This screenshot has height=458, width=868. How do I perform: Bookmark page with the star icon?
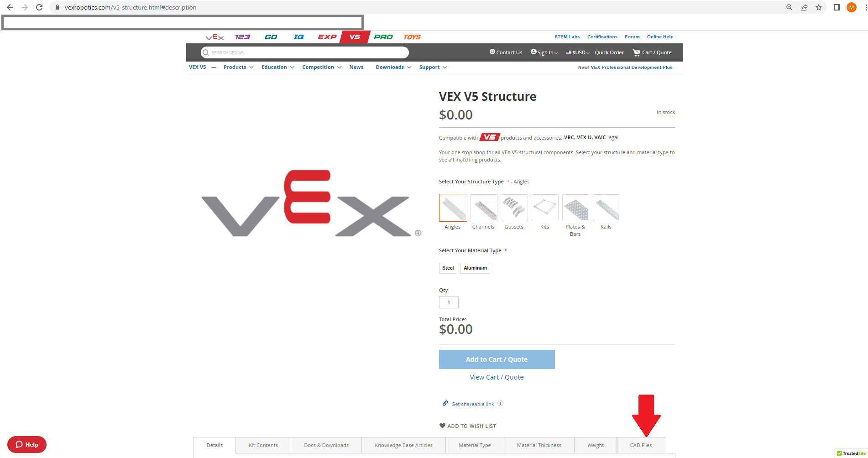point(819,7)
